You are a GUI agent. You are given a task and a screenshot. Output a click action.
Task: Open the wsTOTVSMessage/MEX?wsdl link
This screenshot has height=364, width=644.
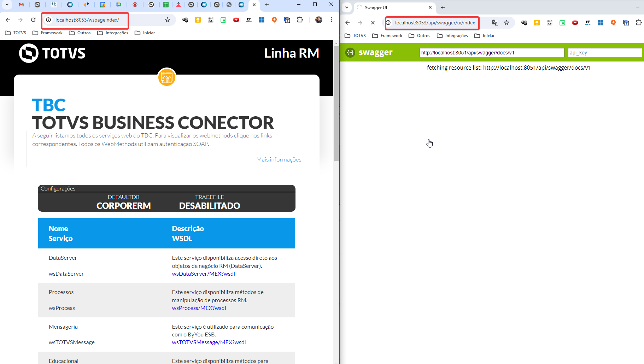coord(209,342)
